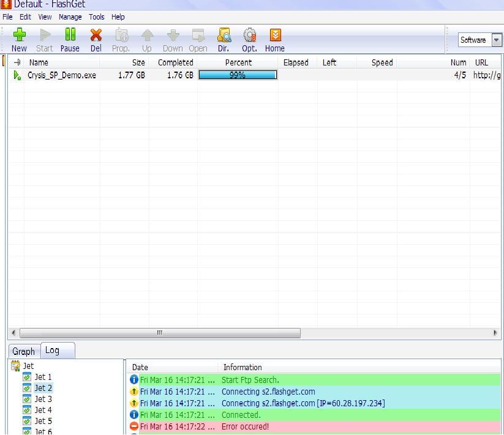Pause the download with Pause icon

tap(70, 34)
